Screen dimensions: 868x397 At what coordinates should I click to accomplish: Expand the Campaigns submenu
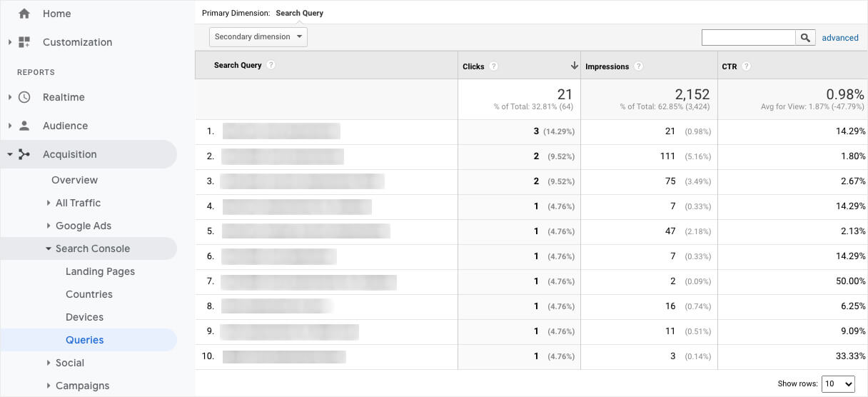pos(49,386)
